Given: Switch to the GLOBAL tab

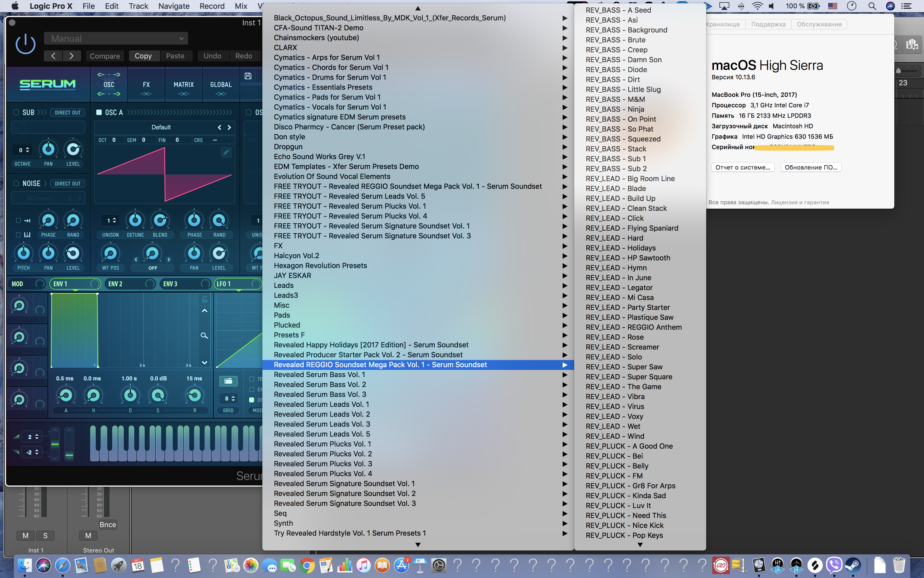Looking at the screenshot, I should (221, 85).
